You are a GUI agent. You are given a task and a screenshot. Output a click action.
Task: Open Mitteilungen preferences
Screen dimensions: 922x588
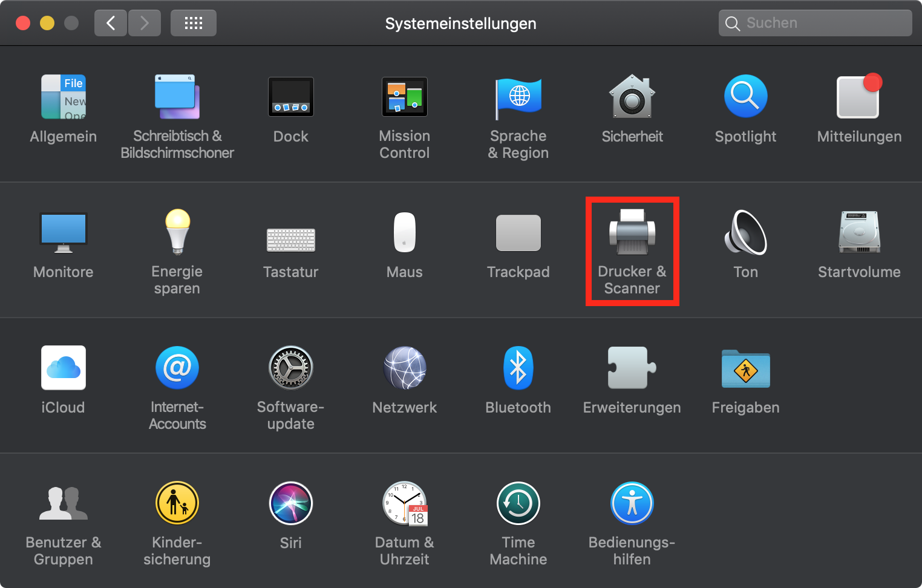point(859,97)
